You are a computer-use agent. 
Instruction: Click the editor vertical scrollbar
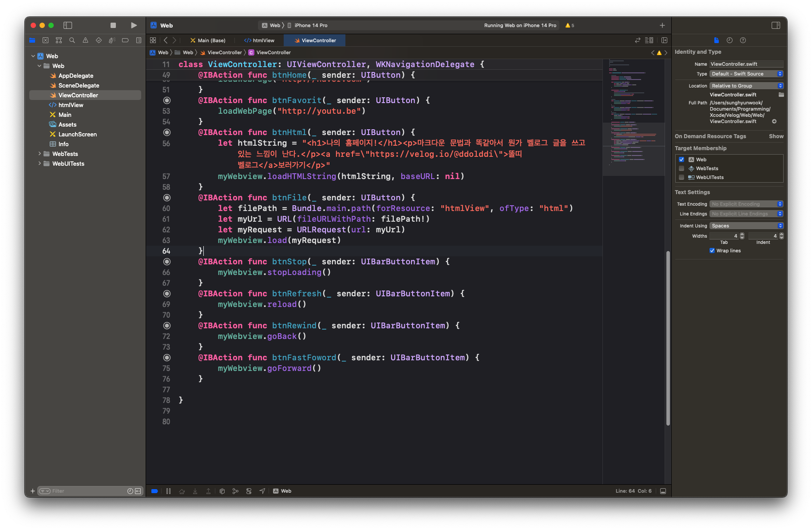[668, 338]
